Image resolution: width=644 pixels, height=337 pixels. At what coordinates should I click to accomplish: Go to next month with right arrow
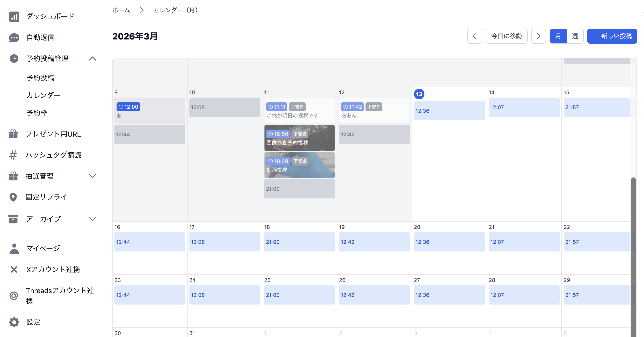pos(538,36)
